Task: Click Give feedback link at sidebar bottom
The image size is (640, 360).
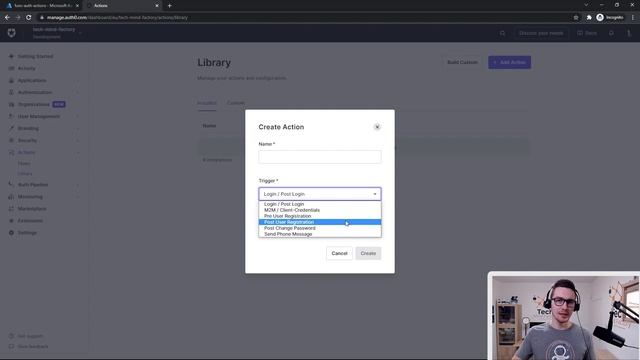Action: click(x=33, y=347)
